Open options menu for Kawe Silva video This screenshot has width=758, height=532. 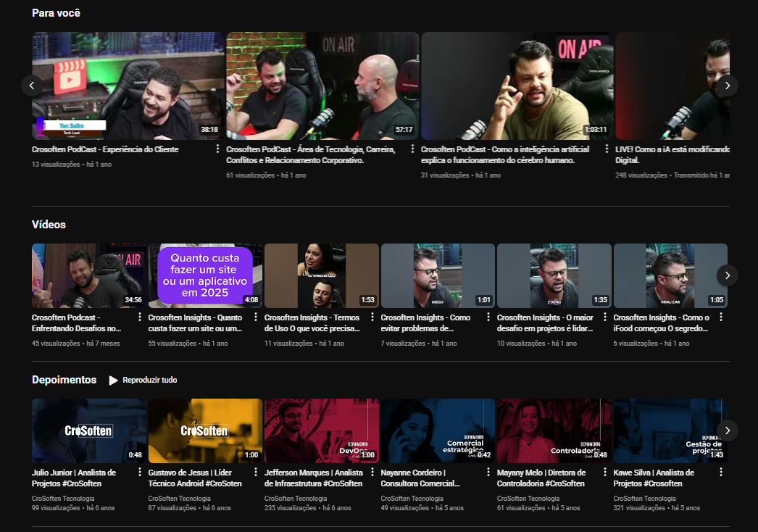pos(721,473)
